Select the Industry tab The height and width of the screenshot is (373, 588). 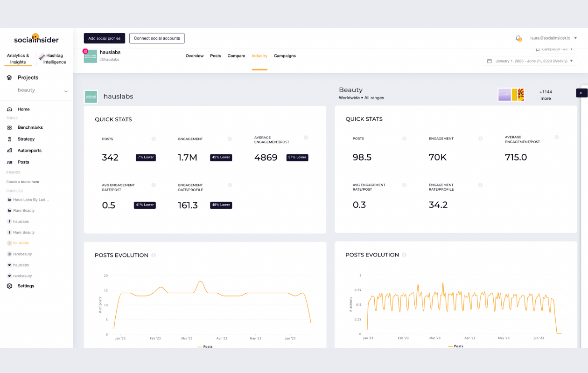click(x=259, y=56)
